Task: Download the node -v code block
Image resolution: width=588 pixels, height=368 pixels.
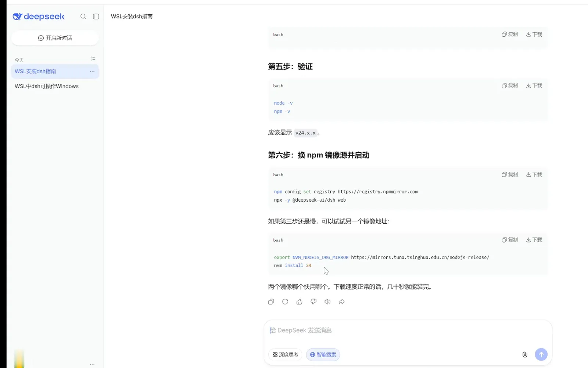Action: click(x=534, y=85)
